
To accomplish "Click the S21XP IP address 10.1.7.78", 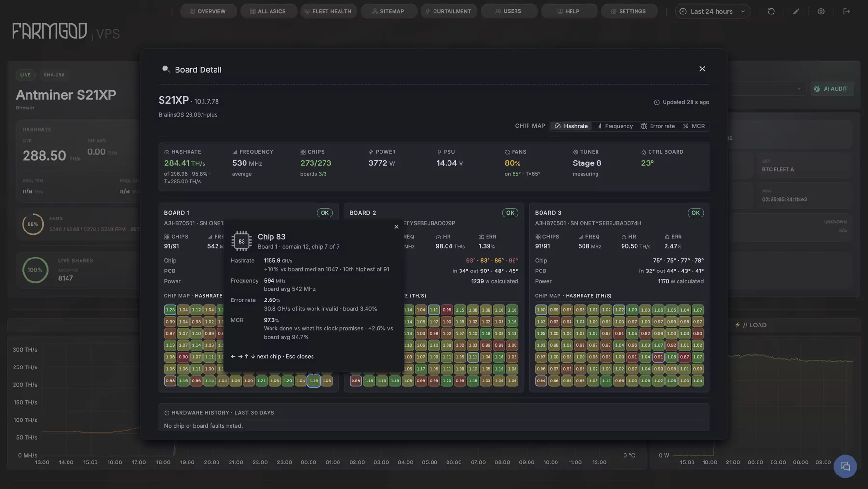I will point(206,101).
